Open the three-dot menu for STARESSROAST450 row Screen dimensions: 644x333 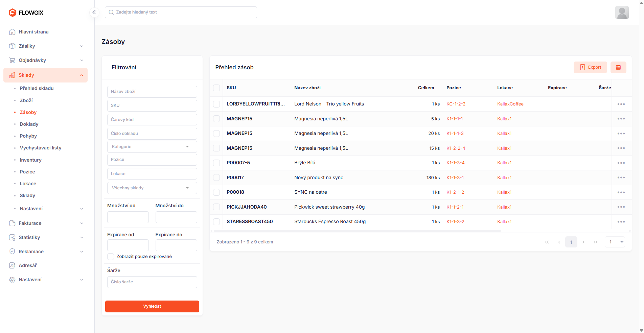click(621, 222)
